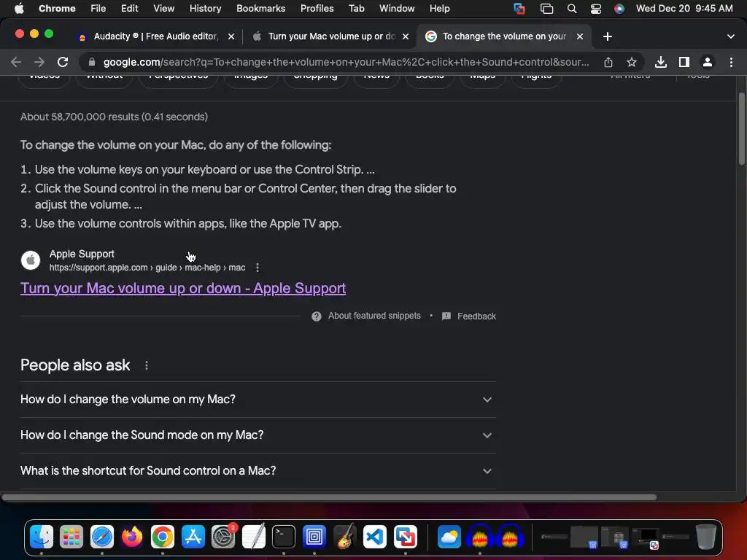Click the address bar URL field
747x560 pixels.
point(346,62)
